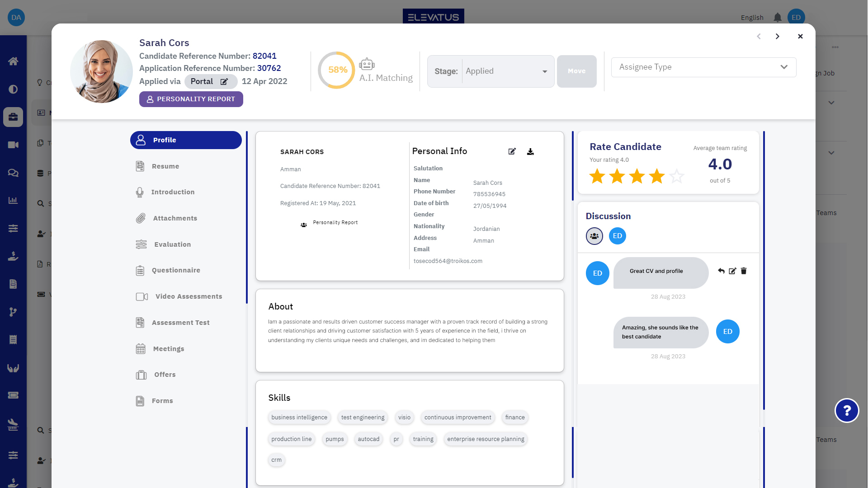Open the chat bubbles icon in sidebar
Screen dimensions: 868x488
click(13, 173)
